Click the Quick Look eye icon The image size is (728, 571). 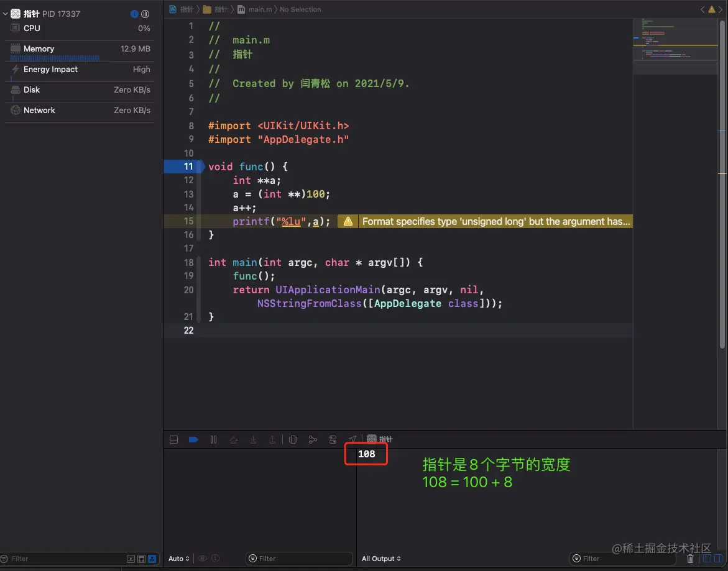coord(203,559)
